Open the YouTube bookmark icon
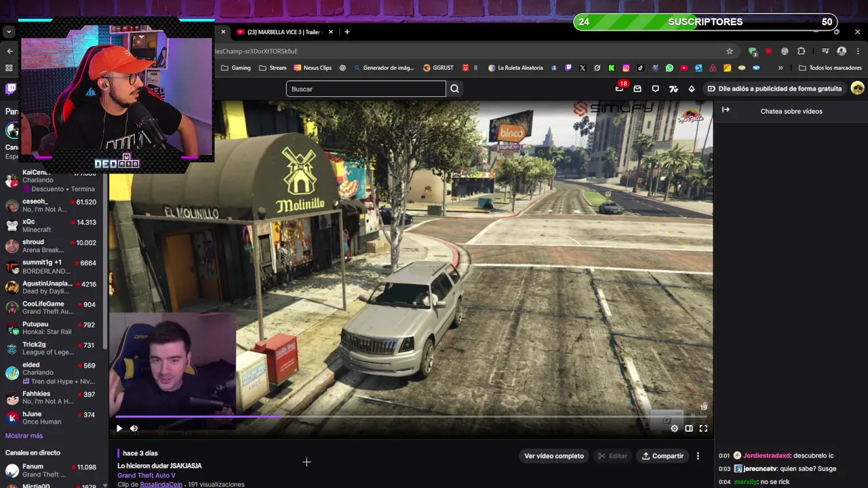868x488 pixels. (684, 68)
